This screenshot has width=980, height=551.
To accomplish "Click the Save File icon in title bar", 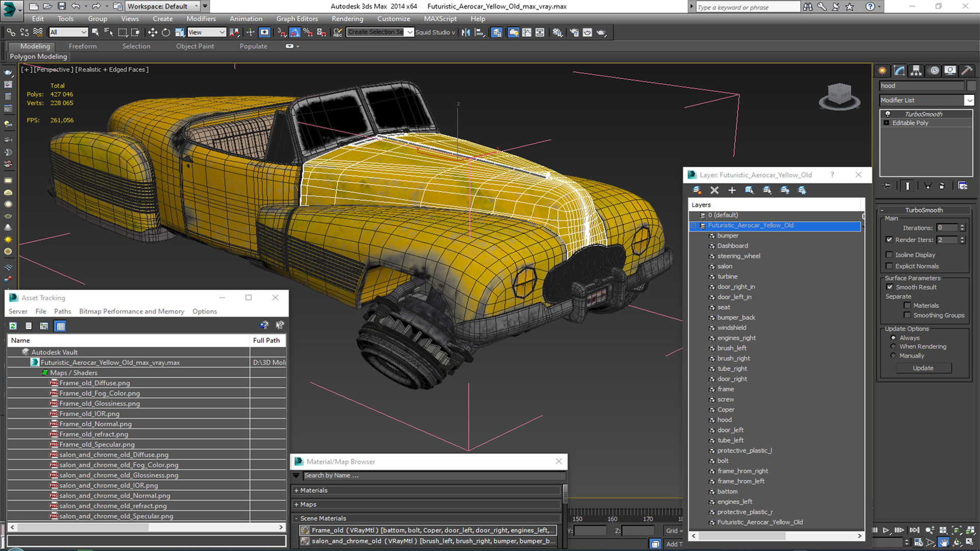I will pyautogui.click(x=61, y=6).
